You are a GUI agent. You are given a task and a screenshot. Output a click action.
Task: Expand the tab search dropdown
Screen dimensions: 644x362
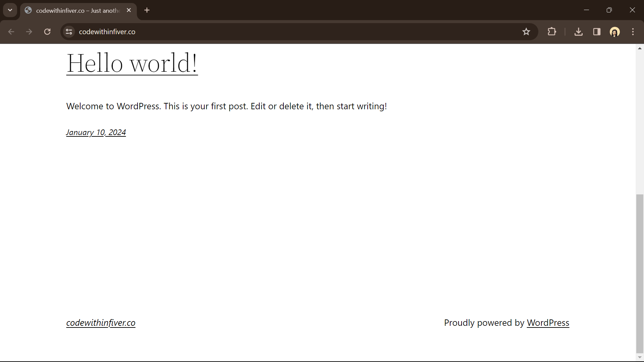click(10, 10)
